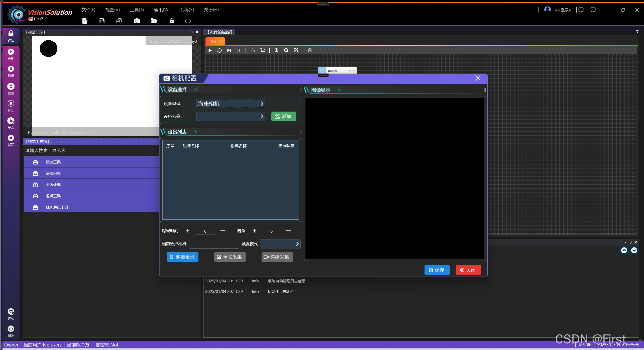Open the 工具(T) menu

[x=136, y=10]
